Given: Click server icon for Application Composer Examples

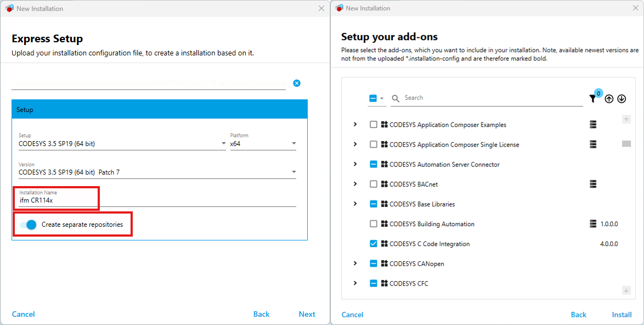Looking at the screenshot, I should (x=592, y=125).
